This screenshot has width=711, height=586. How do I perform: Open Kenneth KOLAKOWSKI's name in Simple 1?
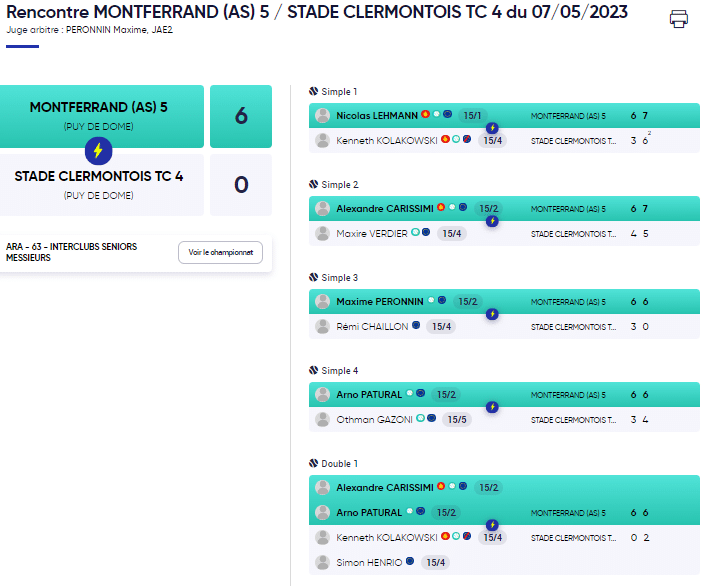coord(386,141)
